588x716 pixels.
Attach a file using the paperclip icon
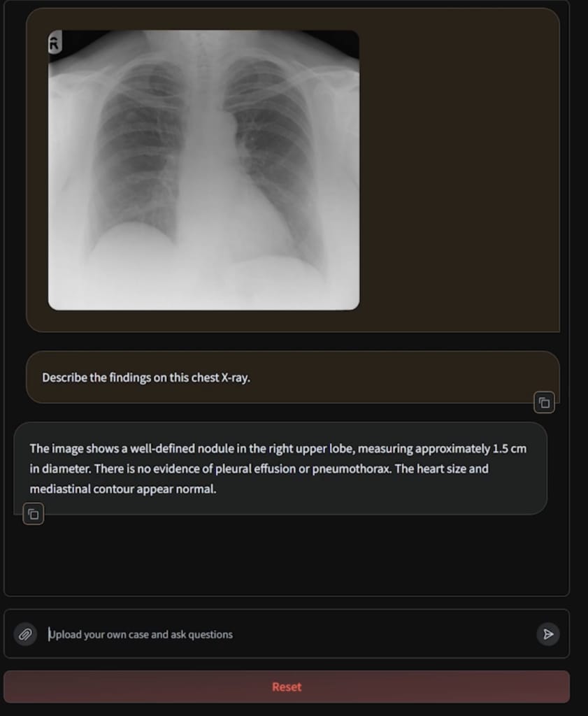tap(25, 633)
